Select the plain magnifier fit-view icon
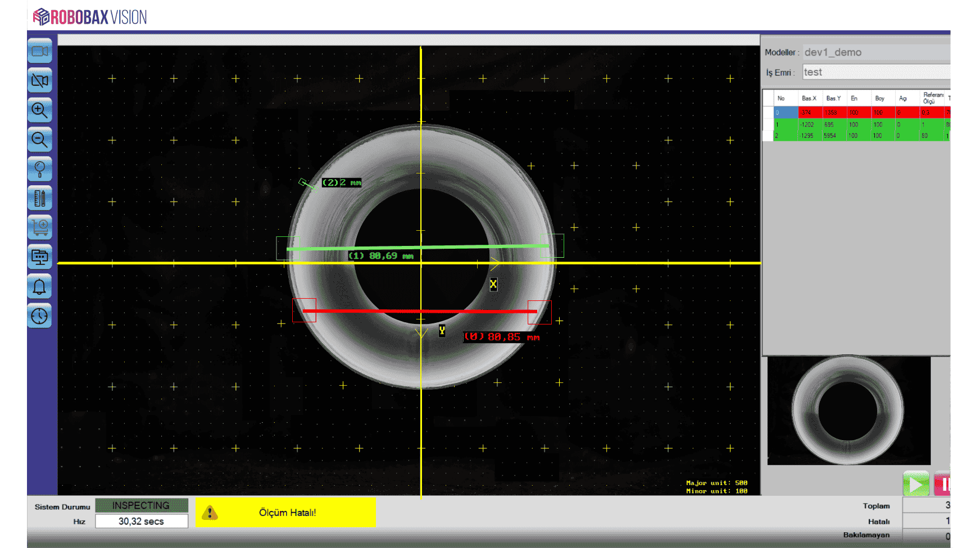The height and width of the screenshot is (548, 980). 40,169
